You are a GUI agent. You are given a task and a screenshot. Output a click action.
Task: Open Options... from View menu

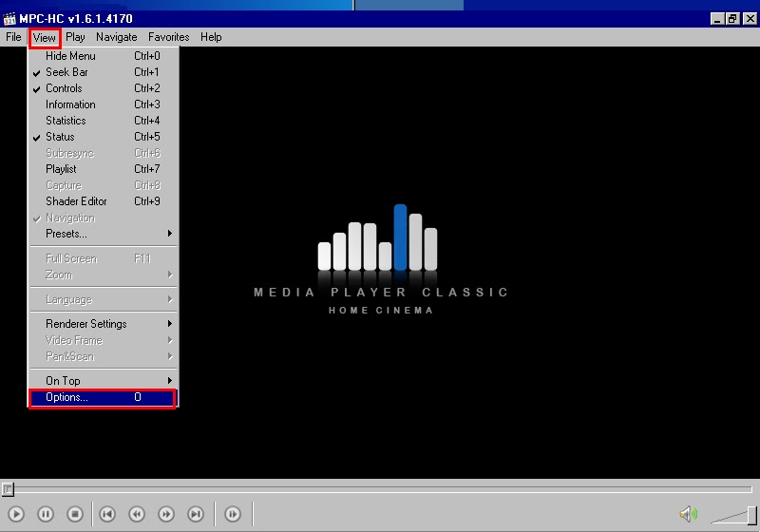click(103, 397)
